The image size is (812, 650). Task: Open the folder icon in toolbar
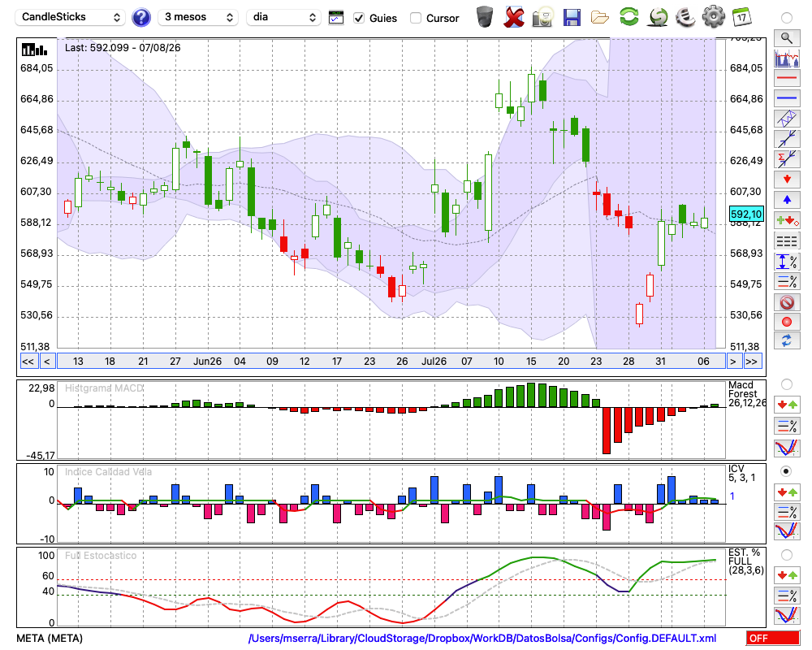[x=600, y=18]
